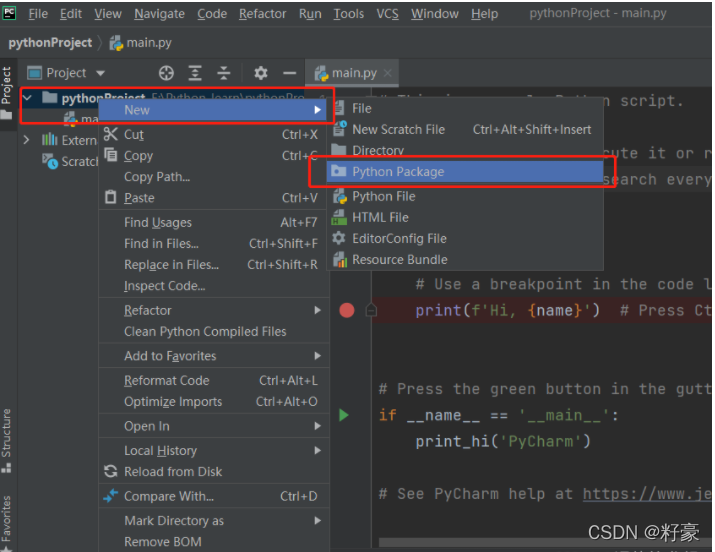Toggle the red breakpoint in the gutter
This screenshot has width=715, height=552.
[347, 310]
